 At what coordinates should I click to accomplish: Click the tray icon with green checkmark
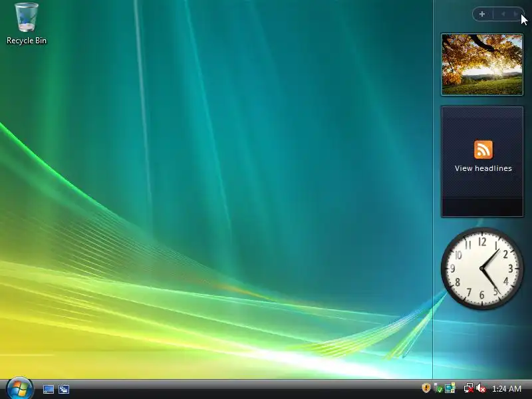coord(438,388)
